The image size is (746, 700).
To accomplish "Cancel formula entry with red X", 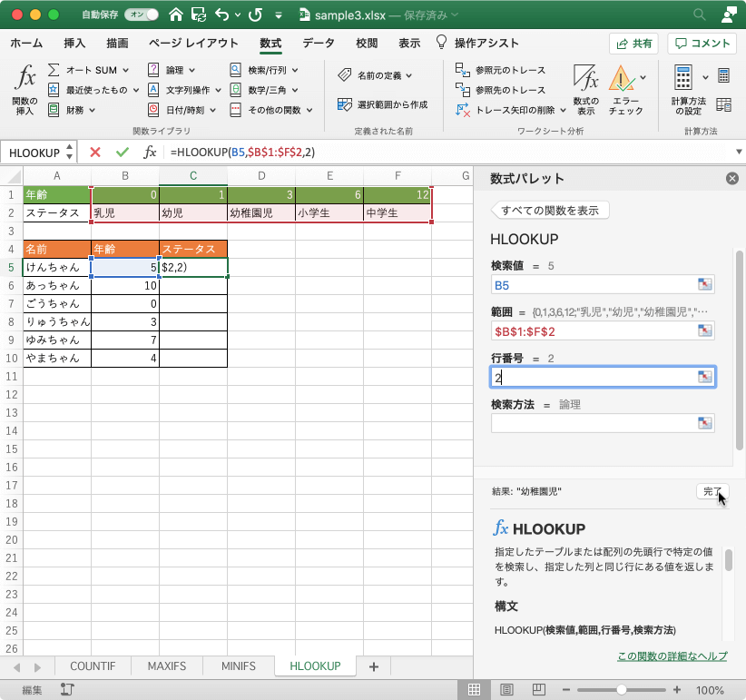I will tap(95, 153).
